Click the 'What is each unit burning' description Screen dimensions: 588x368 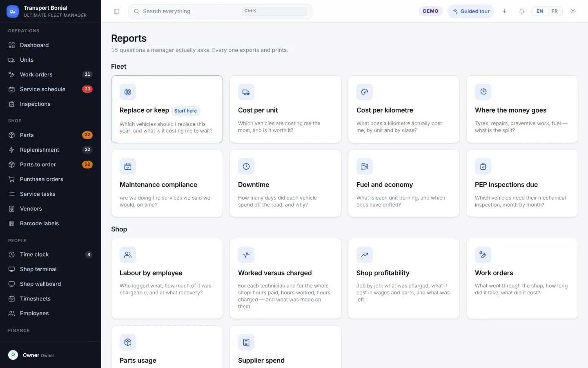click(x=401, y=201)
